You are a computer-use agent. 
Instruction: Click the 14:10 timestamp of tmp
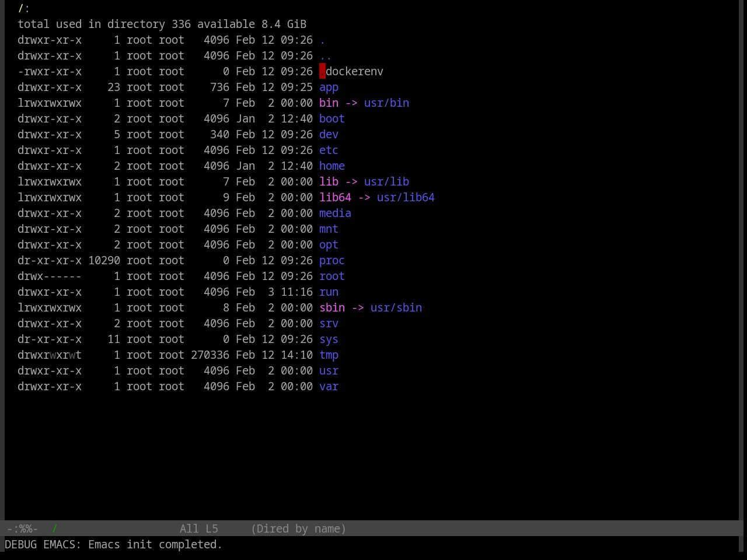pos(296,355)
